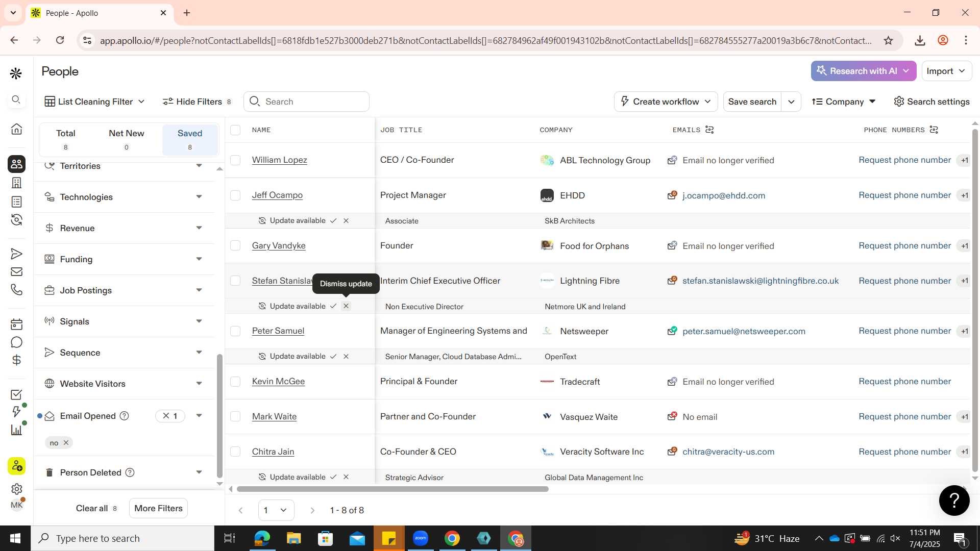Screen dimensions: 980x551
Task: Open search icon in left sidebar
Action: (16, 99)
